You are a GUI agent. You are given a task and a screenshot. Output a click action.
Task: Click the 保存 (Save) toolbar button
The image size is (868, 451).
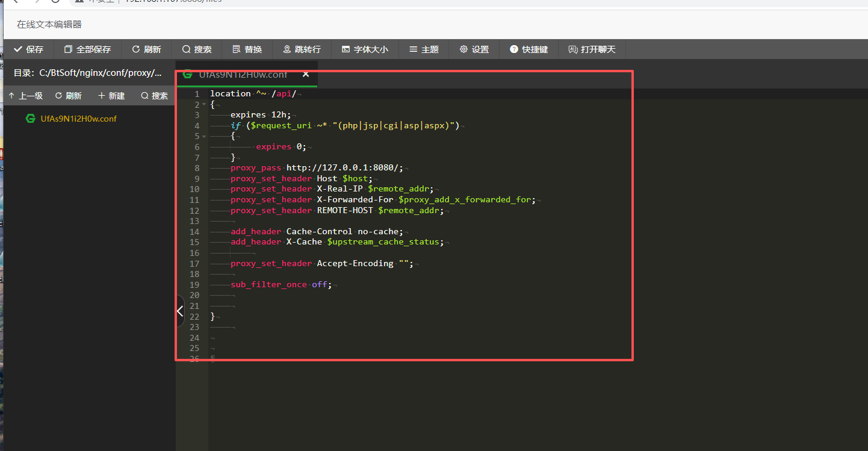28,49
